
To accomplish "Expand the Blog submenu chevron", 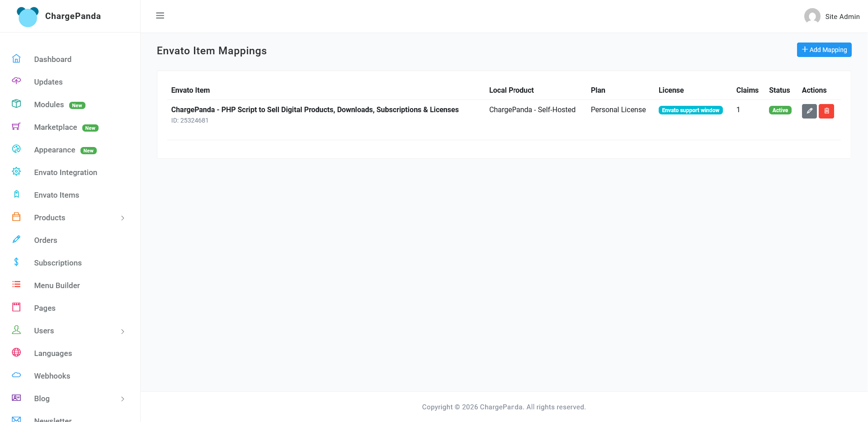I will click(123, 399).
